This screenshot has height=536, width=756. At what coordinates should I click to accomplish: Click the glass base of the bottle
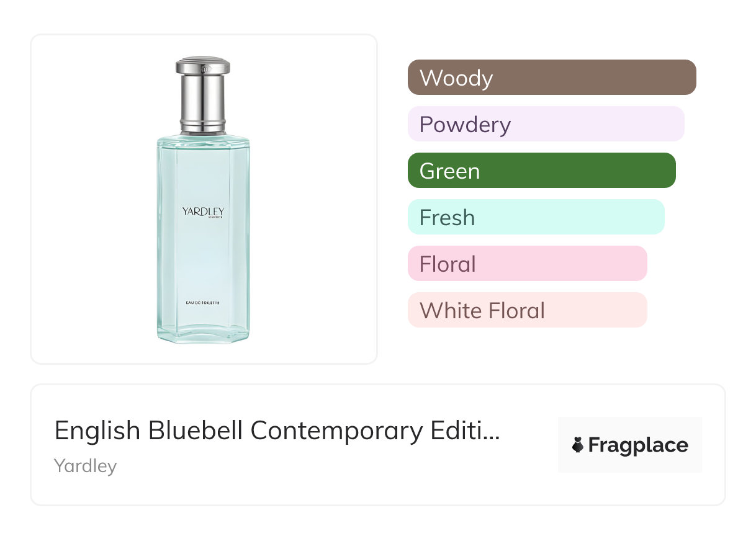coord(203,332)
